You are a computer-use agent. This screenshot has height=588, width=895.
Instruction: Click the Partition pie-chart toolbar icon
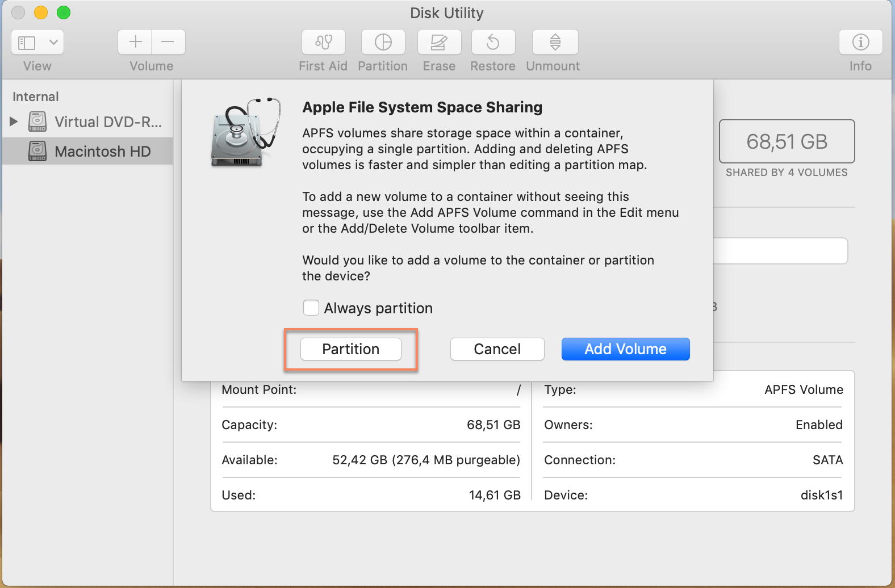click(383, 42)
